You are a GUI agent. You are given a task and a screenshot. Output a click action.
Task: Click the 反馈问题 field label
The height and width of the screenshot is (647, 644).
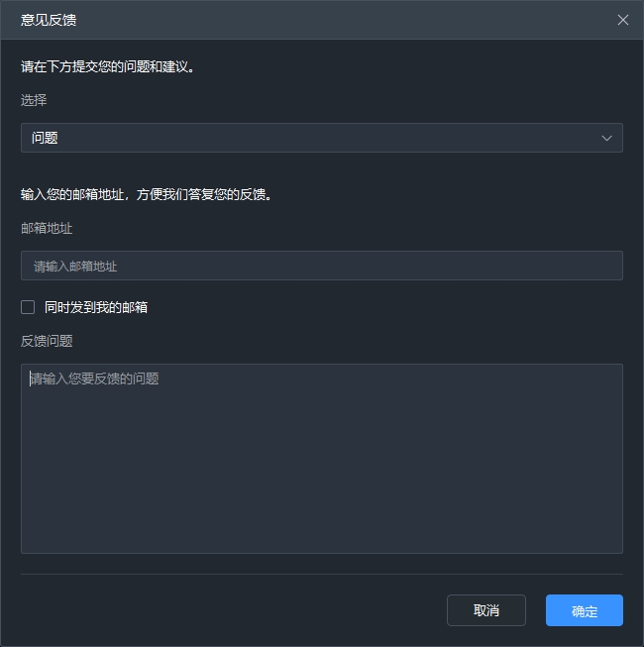(x=47, y=341)
